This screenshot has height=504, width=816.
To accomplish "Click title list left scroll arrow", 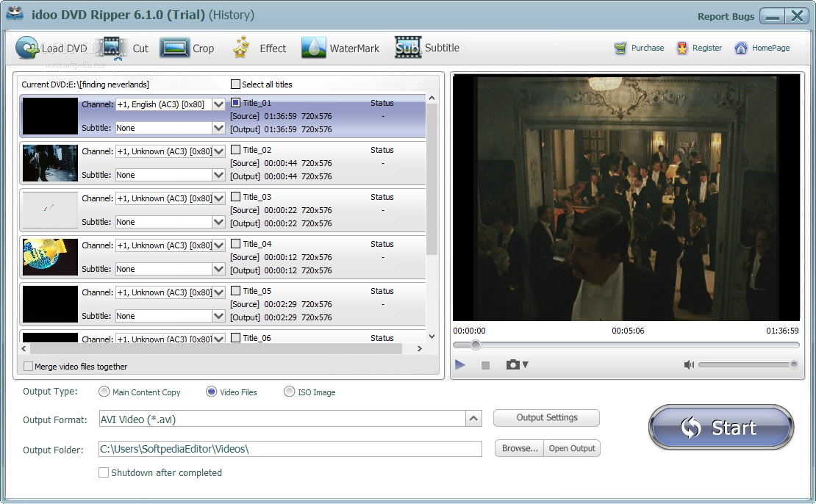I will (x=24, y=348).
